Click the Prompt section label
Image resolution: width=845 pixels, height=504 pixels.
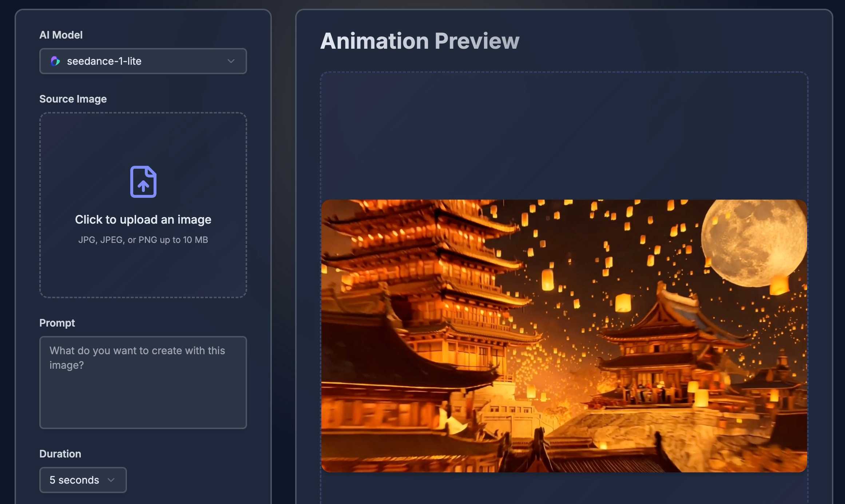(57, 323)
